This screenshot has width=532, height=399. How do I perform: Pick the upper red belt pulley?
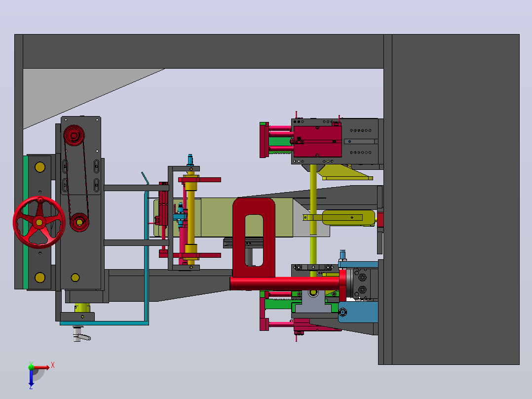[74, 135]
